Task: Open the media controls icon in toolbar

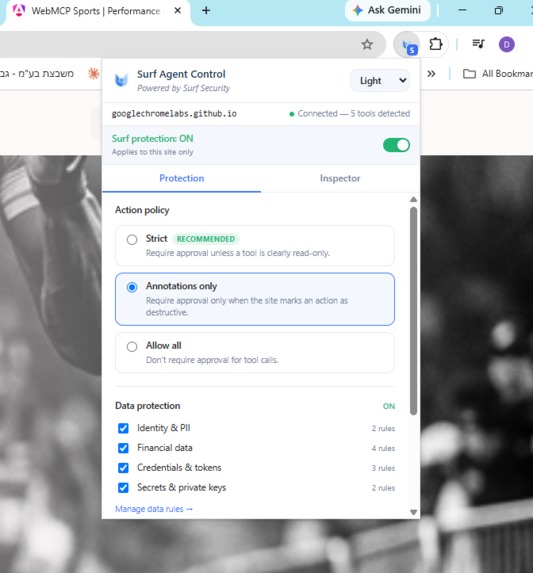Action: click(x=478, y=44)
